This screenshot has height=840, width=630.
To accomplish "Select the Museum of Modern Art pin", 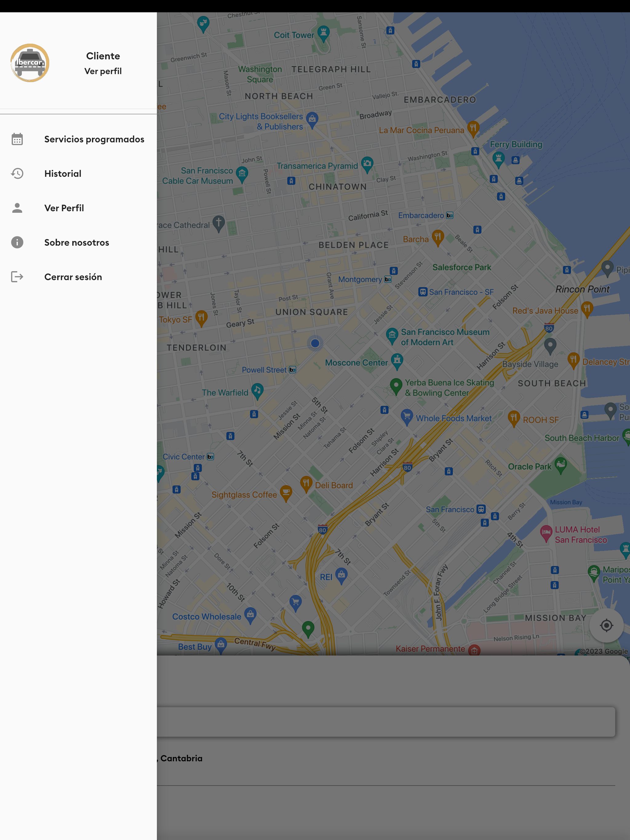I will tap(392, 336).
